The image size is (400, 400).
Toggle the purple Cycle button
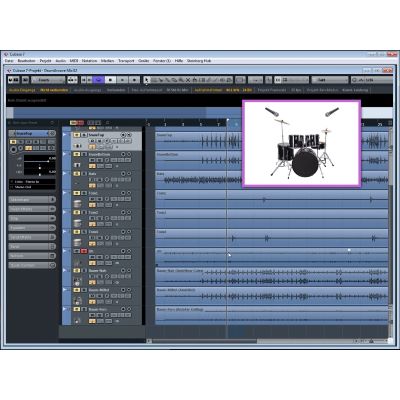pos(98,80)
